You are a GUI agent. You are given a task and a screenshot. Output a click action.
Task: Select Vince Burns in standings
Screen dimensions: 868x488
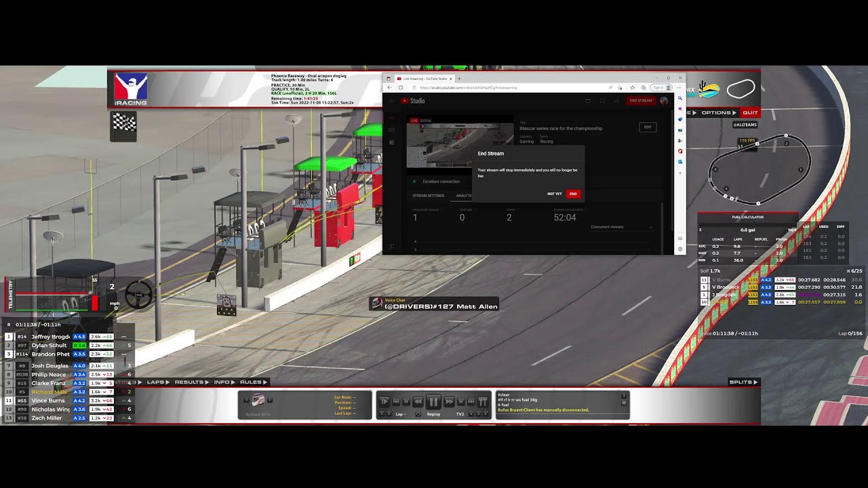[x=48, y=401]
